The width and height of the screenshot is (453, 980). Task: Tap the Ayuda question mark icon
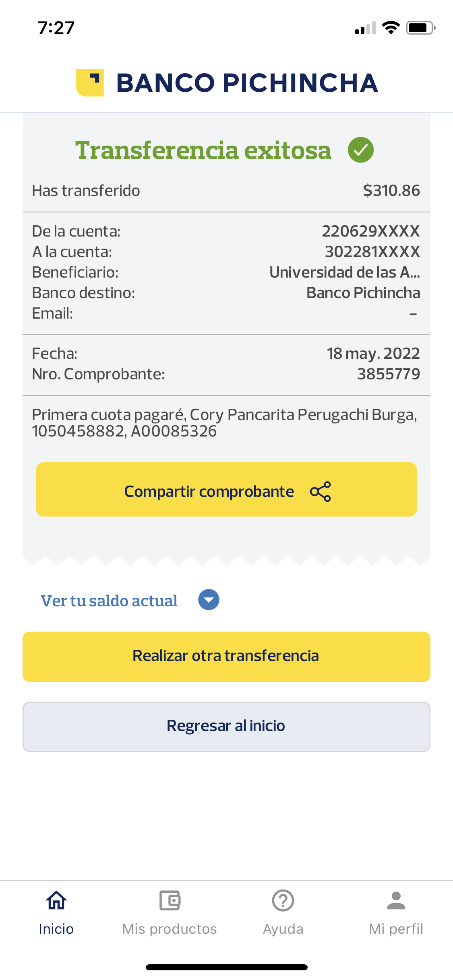(283, 900)
